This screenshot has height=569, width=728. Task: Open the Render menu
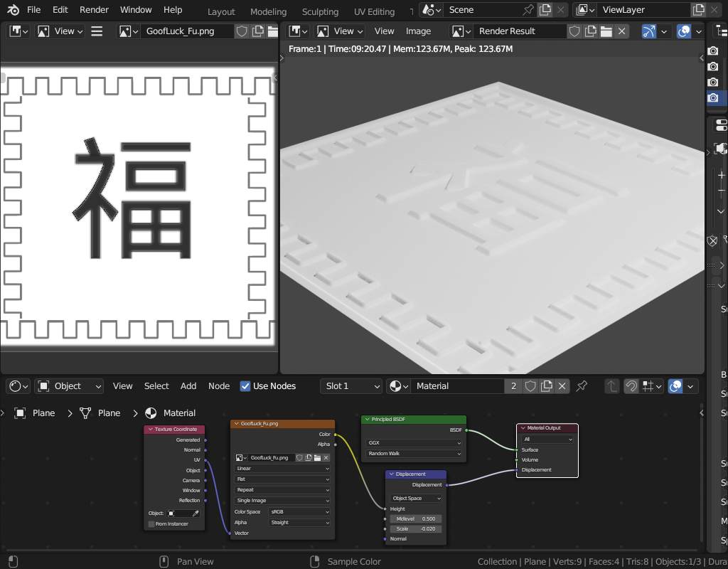click(x=94, y=9)
